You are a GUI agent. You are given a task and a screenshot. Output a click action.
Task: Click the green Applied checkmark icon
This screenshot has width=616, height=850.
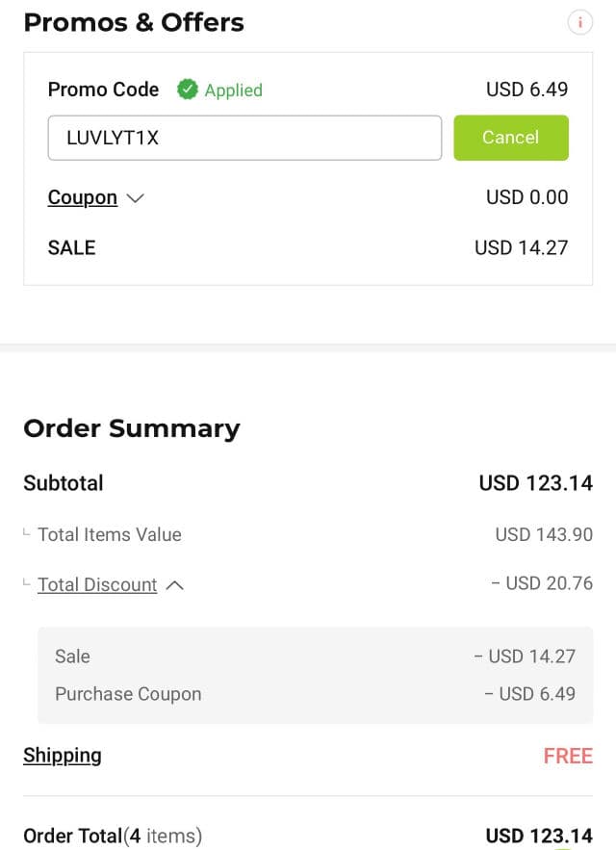click(x=187, y=90)
